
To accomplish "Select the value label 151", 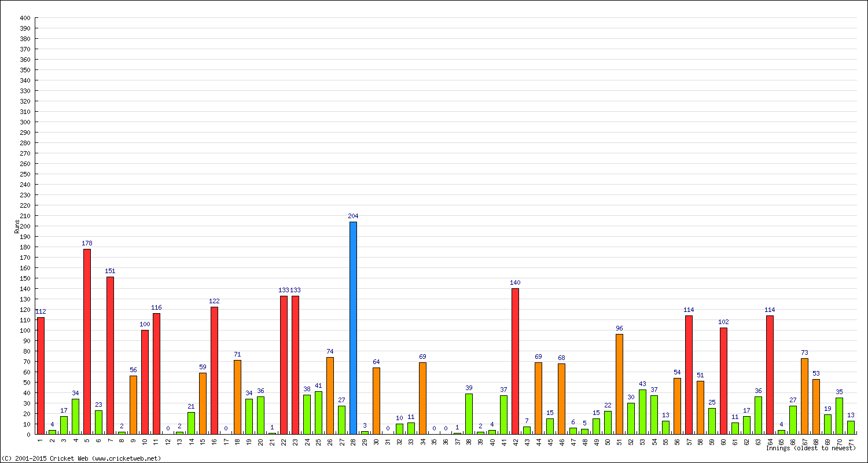I will [x=110, y=271].
